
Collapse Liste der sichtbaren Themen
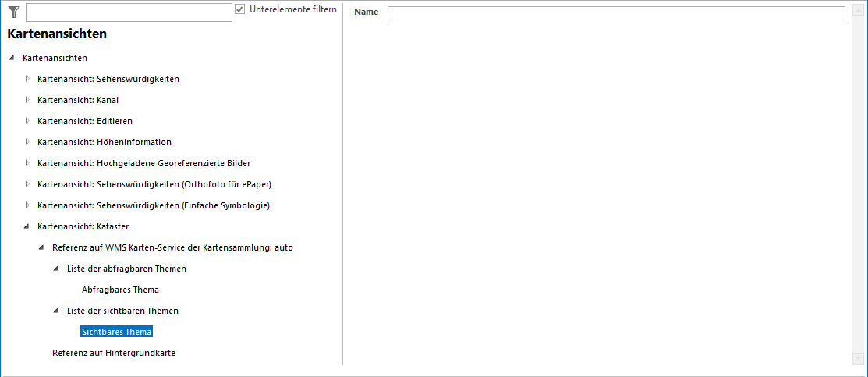click(x=55, y=311)
